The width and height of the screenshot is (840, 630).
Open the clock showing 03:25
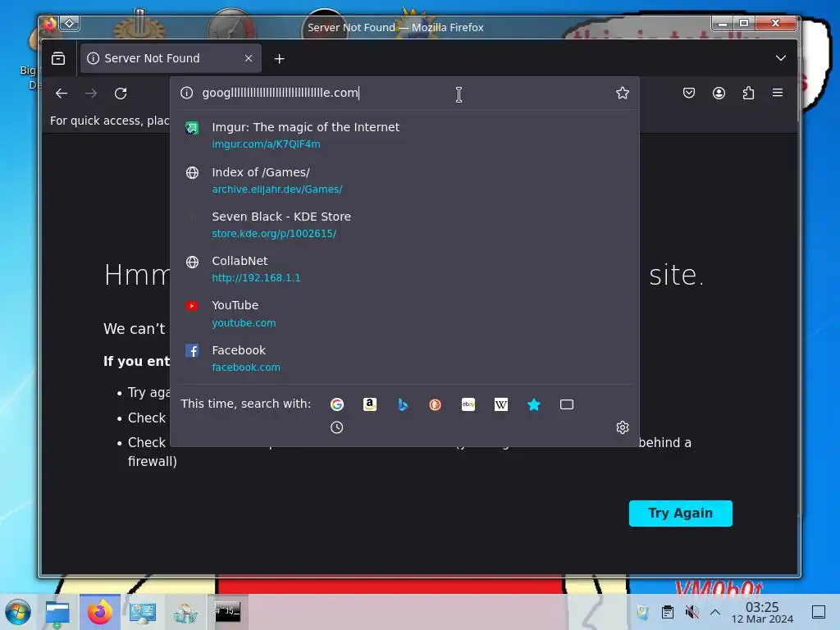pos(762,612)
